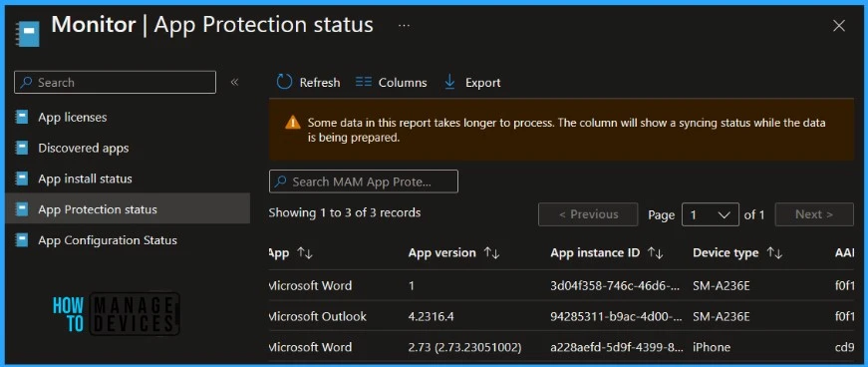Sort by App instance ID arrows

pyautogui.click(x=656, y=252)
